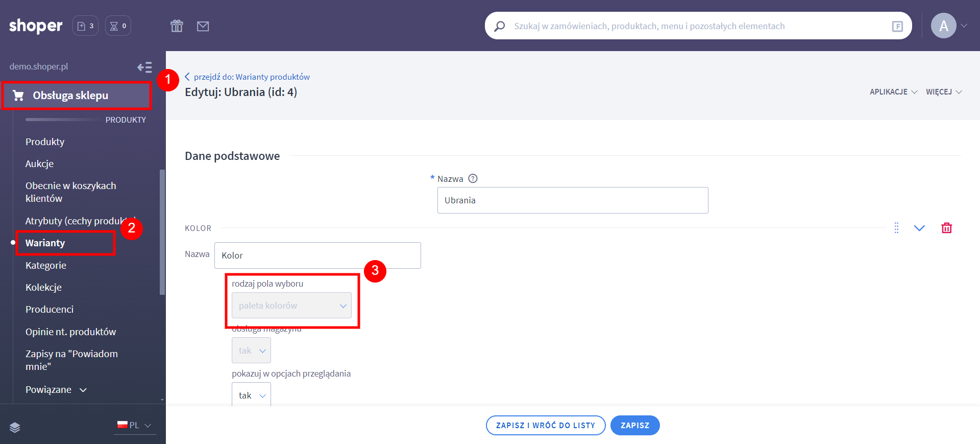Click the drag handle dots for Kolor
The image size is (980, 444).
point(896,228)
